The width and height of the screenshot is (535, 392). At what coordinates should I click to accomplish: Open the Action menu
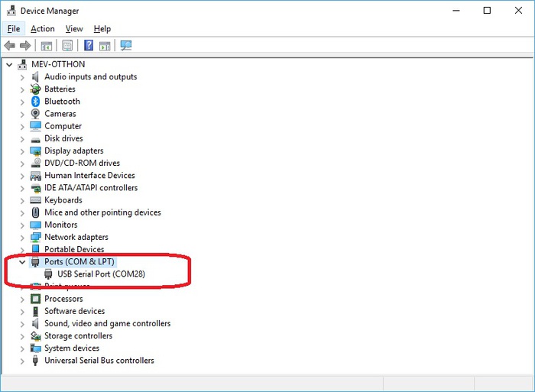[x=43, y=29]
